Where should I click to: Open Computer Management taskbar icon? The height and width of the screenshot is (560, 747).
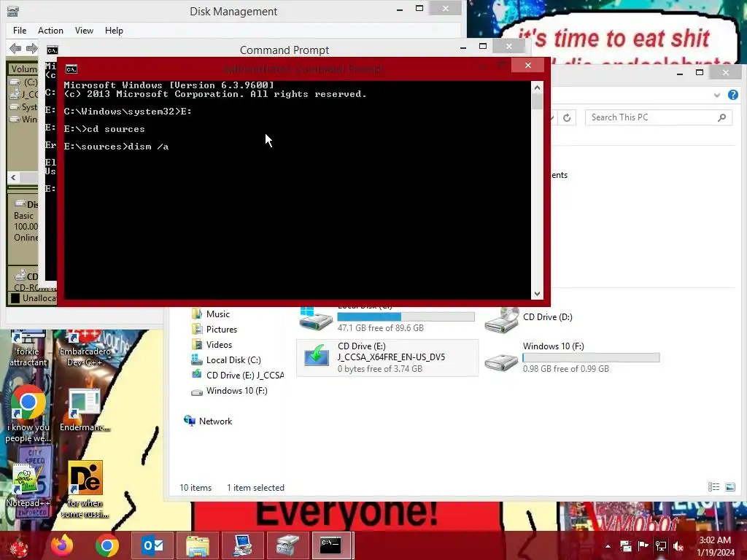point(242,545)
